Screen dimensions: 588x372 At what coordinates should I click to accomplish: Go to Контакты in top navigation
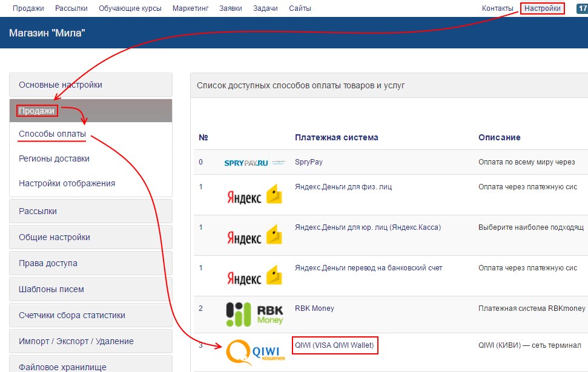click(x=497, y=8)
